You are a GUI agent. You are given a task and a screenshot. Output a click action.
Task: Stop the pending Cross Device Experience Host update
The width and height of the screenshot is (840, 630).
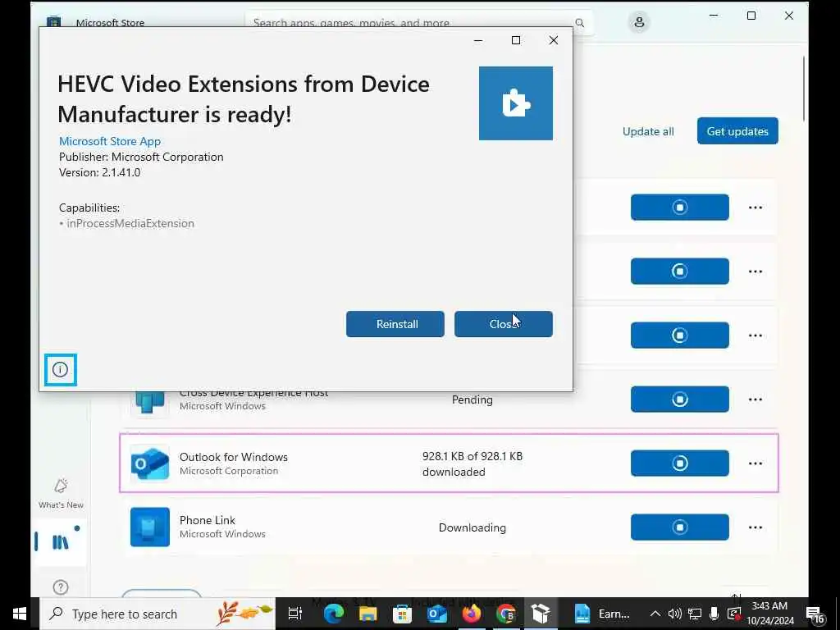tap(679, 399)
